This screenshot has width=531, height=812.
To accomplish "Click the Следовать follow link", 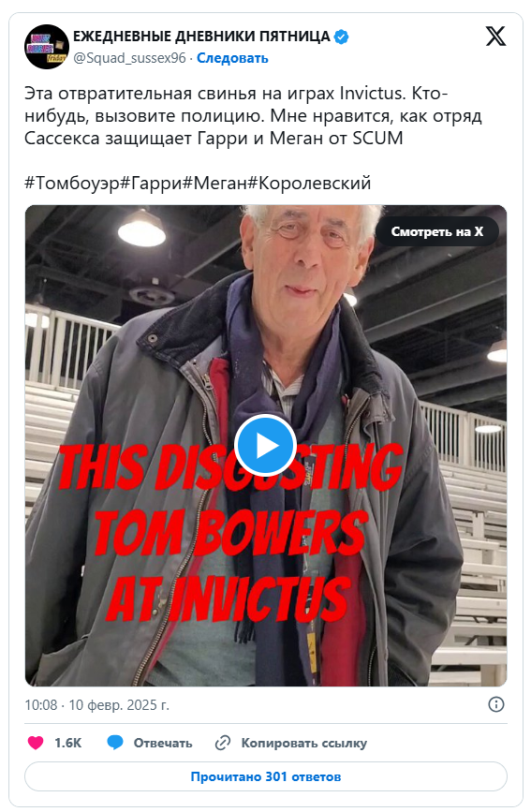I will click(232, 58).
